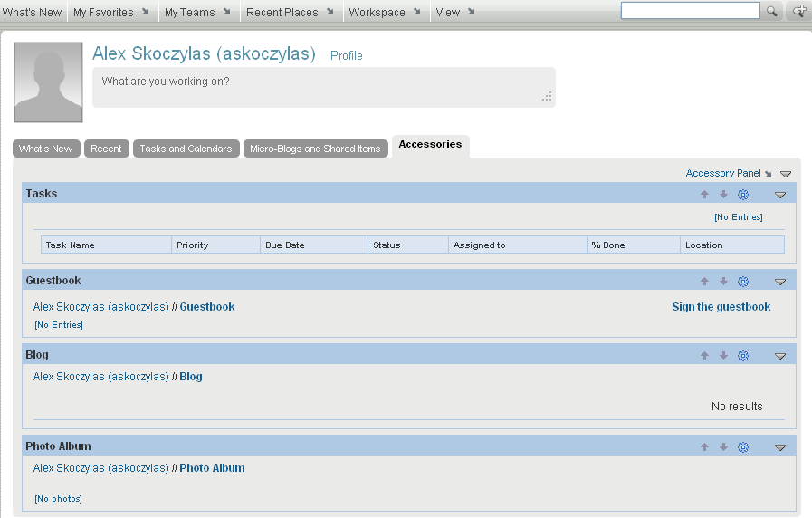Collapse the Guestbook accessory section
Viewport: 812px width, 518px height.
pyautogui.click(x=780, y=283)
